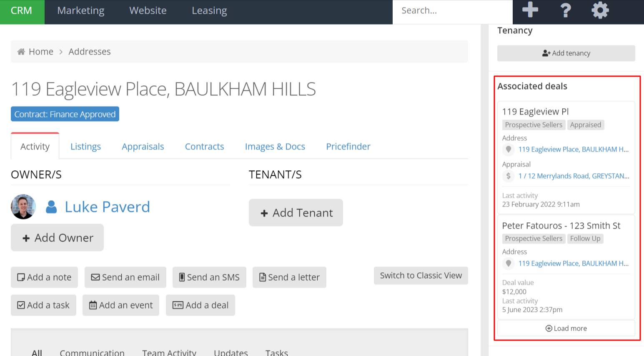The height and width of the screenshot is (356, 644).
Task: Open the Marketing menu
Action: 81,11
